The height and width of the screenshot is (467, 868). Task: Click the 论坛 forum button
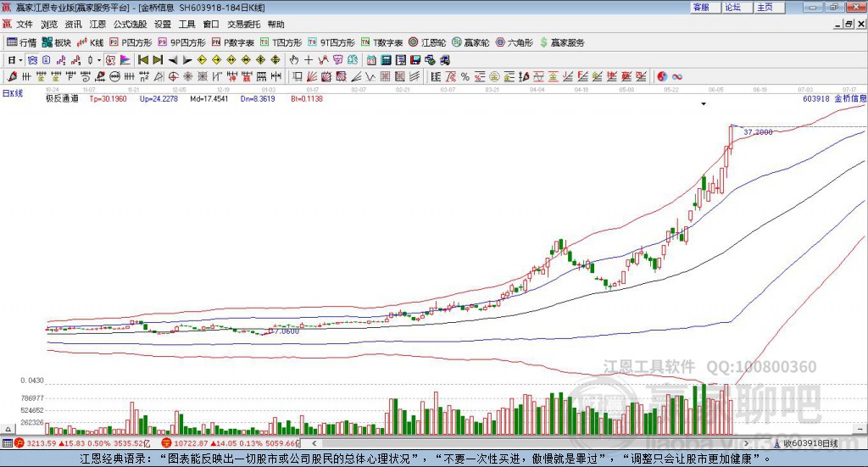(737, 8)
